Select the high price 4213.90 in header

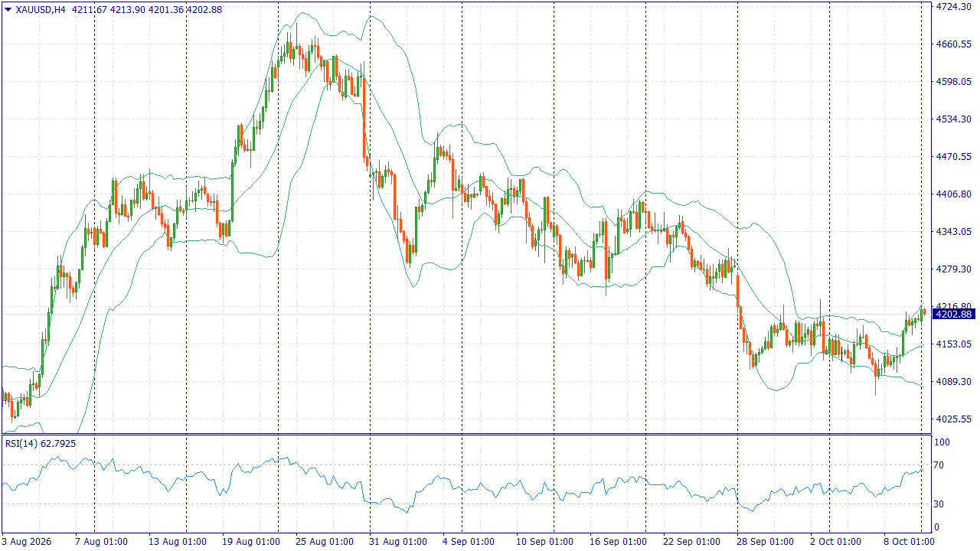[x=129, y=10]
